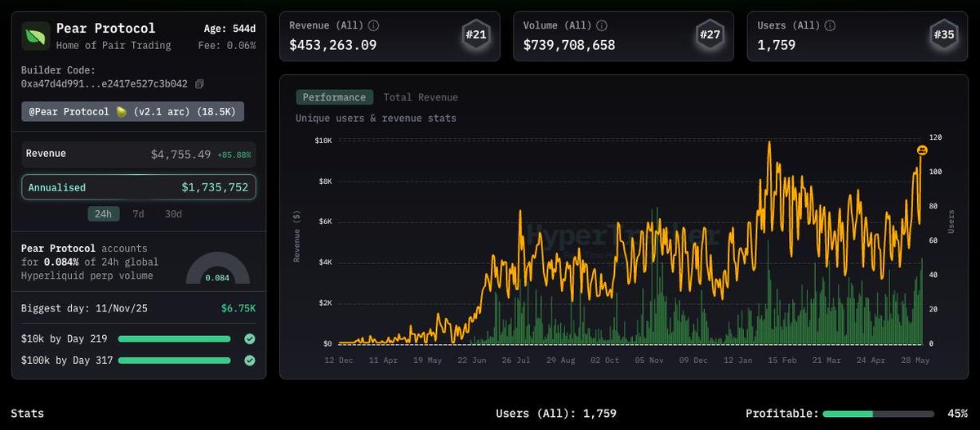Switch to the Performance chart tab
Image resolution: width=980 pixels, height=430 pixels.
(x=334, y=97)
